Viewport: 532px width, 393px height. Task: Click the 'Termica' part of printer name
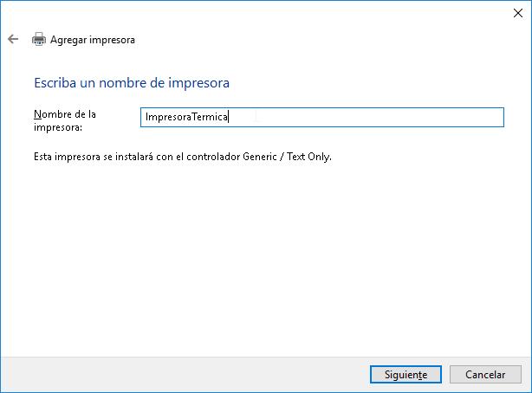tap(210, 117)
